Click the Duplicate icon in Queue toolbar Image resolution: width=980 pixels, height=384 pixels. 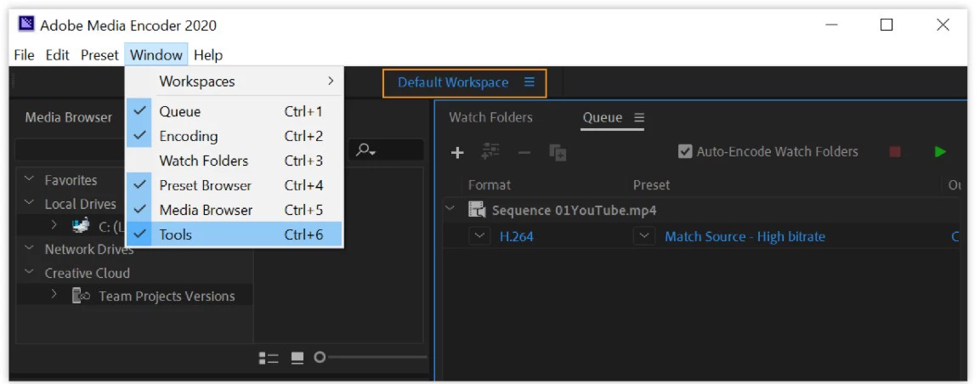(x=558, y=152)
